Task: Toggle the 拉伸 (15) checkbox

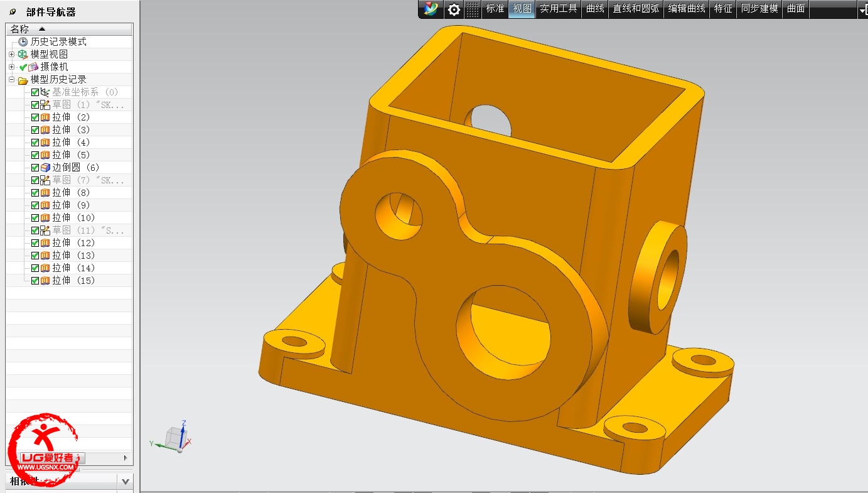Action: point(35,281)
